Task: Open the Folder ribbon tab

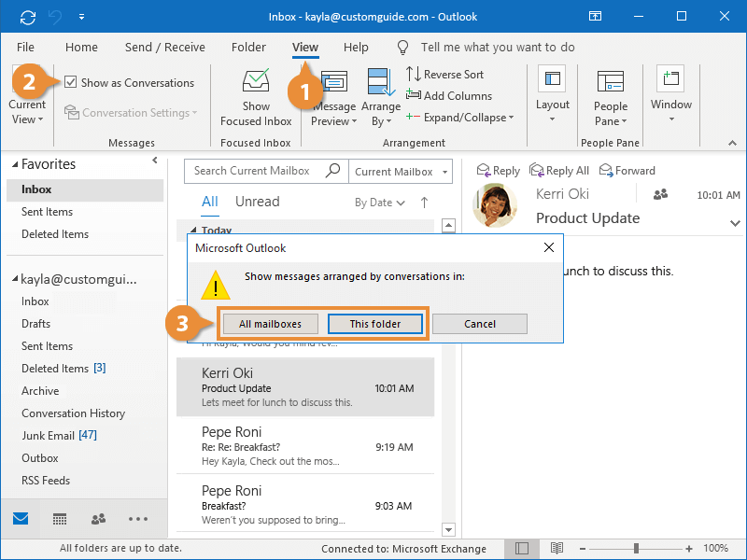Action: (x=248, y=48)
